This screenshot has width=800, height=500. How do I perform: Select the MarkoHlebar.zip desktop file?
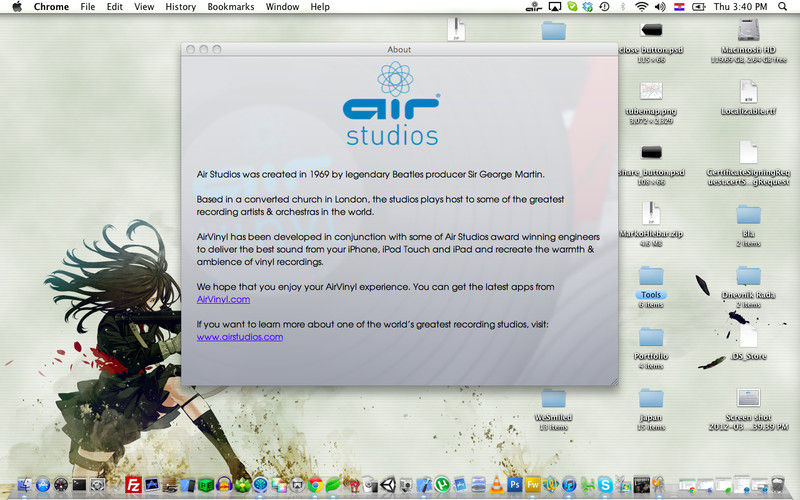[x=651, y=214]
